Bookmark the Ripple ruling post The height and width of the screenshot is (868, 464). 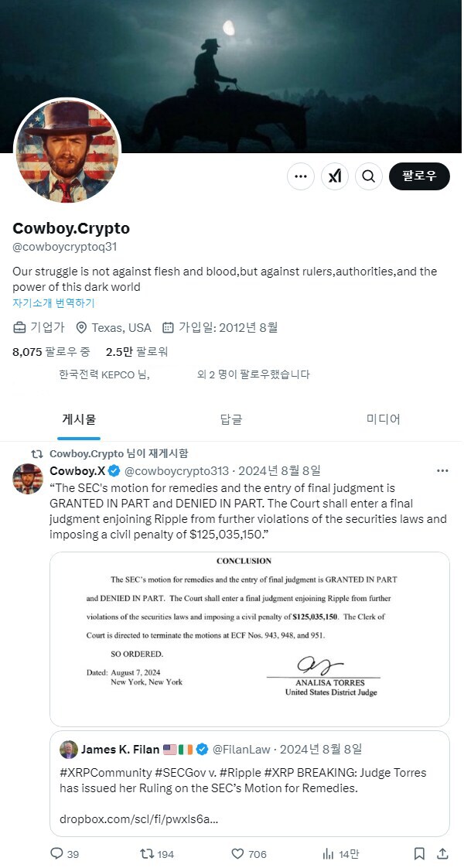418,854
